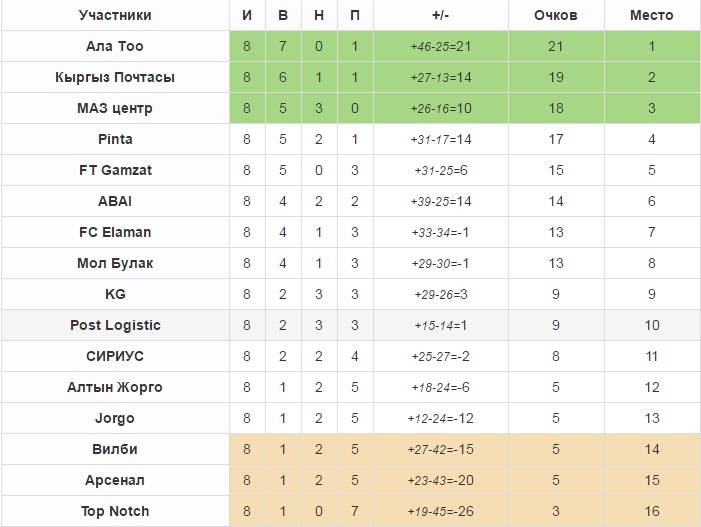Open the Кыргыз Почтасы team row

click(x=115, y=77)
